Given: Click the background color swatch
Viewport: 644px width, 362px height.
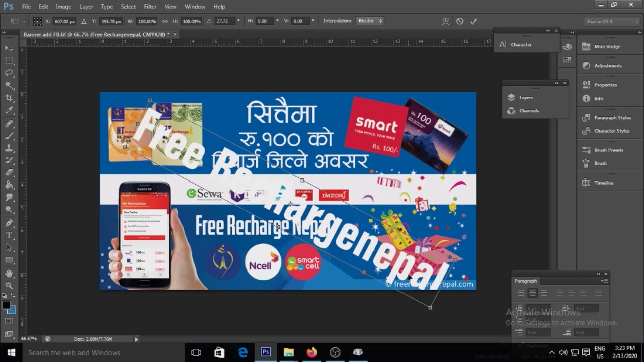Looking at the screenshot, I should [x=13, y=310].
